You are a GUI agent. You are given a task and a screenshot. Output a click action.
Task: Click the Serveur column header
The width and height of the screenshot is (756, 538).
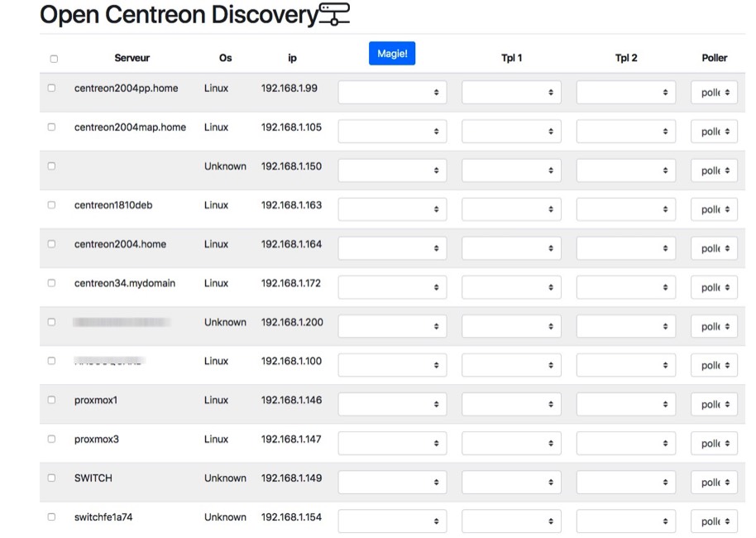tap(132, 58)
